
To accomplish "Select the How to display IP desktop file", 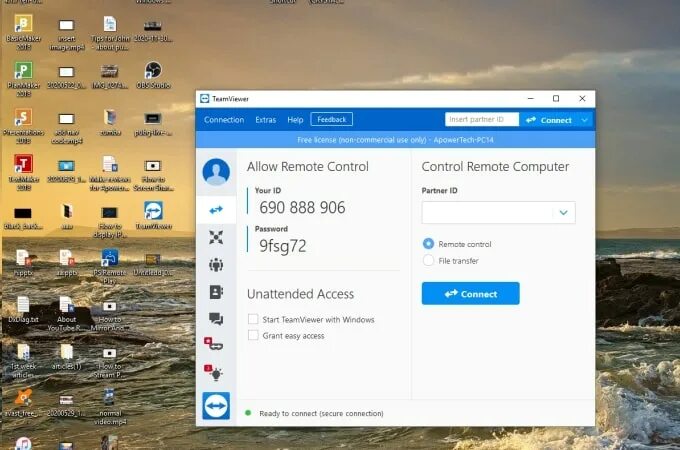I will tap(109, 222).
